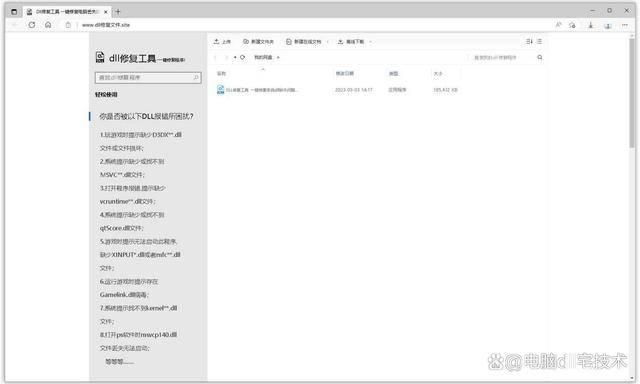640x384 pixels.
Task: Click list item 2 about MSVC**.dll
Action: [132, 168]
